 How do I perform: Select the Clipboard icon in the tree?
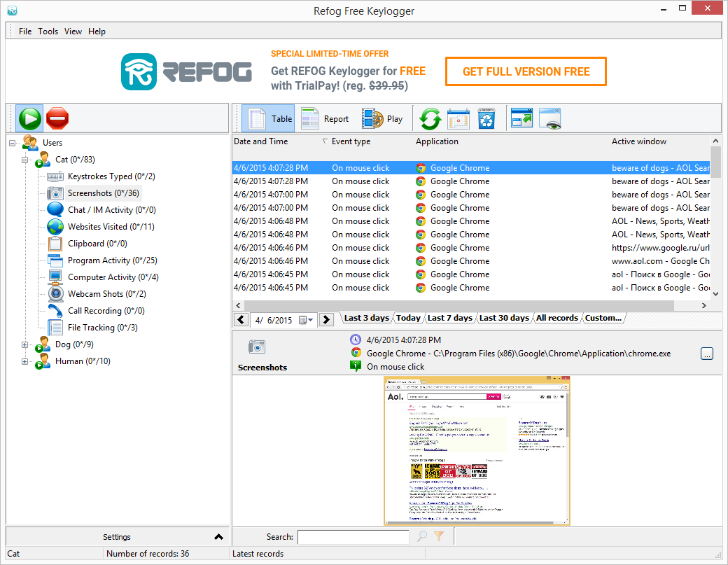click(x=55, y=243)
